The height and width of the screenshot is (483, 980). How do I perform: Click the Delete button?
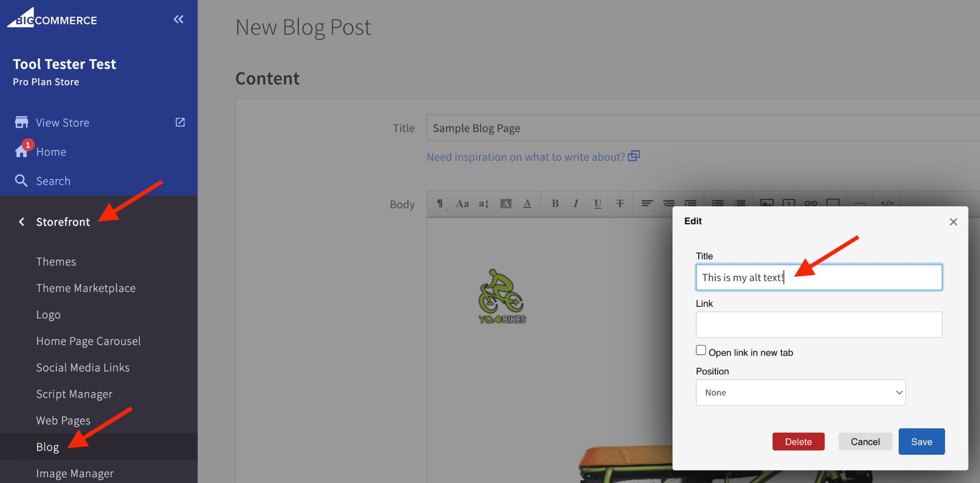click(798, 442)
